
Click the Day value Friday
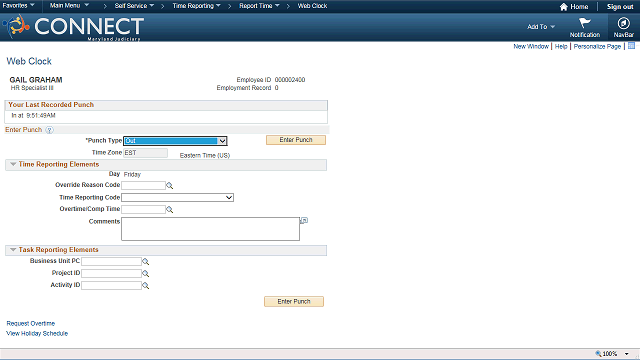click(132, 174)
